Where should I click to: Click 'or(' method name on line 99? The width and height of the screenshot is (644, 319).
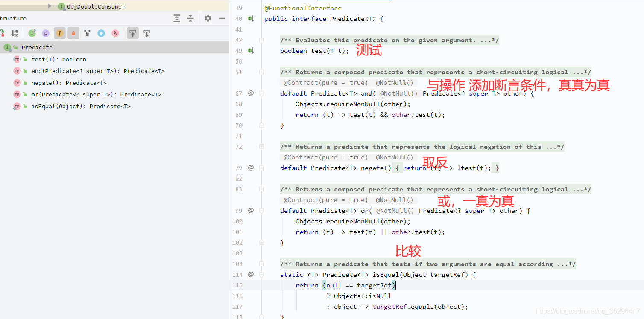tap(366, 211)
